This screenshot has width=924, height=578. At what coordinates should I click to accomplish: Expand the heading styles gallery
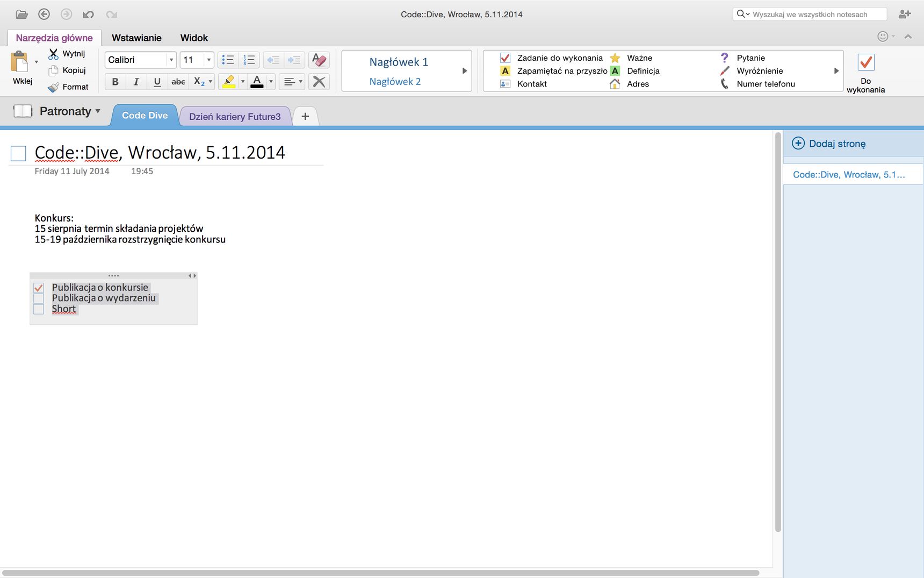465,71
